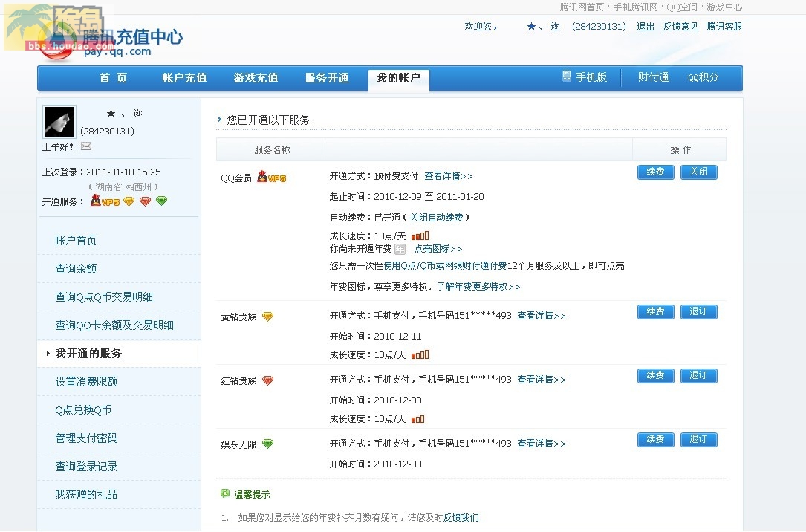806x532 pixels.
Task: Click the grey 年费 icon after 你尚未开通年费
Action: 400,250
